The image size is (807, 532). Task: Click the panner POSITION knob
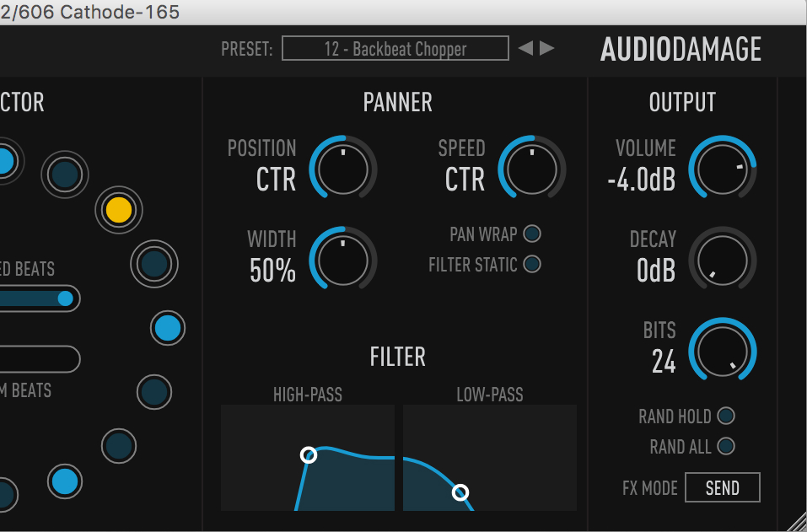(342, 168)
